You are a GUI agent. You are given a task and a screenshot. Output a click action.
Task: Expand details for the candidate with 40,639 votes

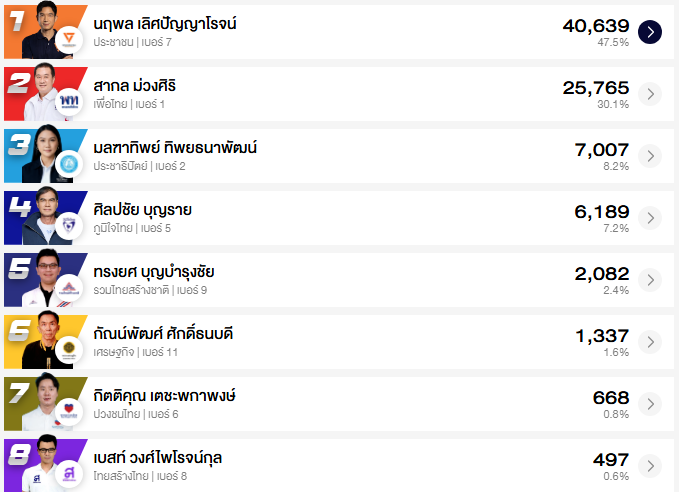point(650,32)
